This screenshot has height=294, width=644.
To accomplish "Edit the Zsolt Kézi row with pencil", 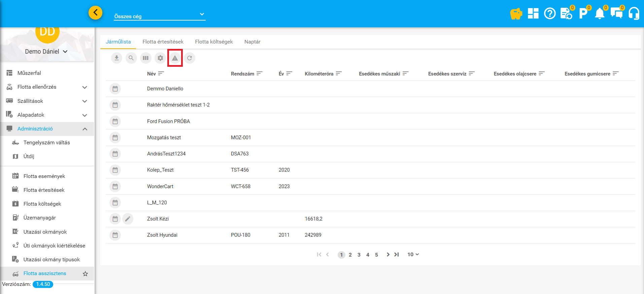I will [128, 219].
